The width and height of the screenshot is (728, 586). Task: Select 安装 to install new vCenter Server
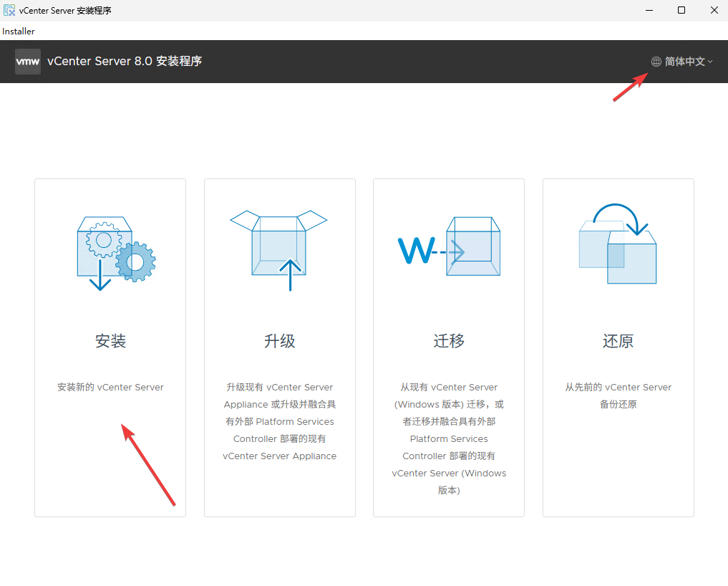(110, 341)
